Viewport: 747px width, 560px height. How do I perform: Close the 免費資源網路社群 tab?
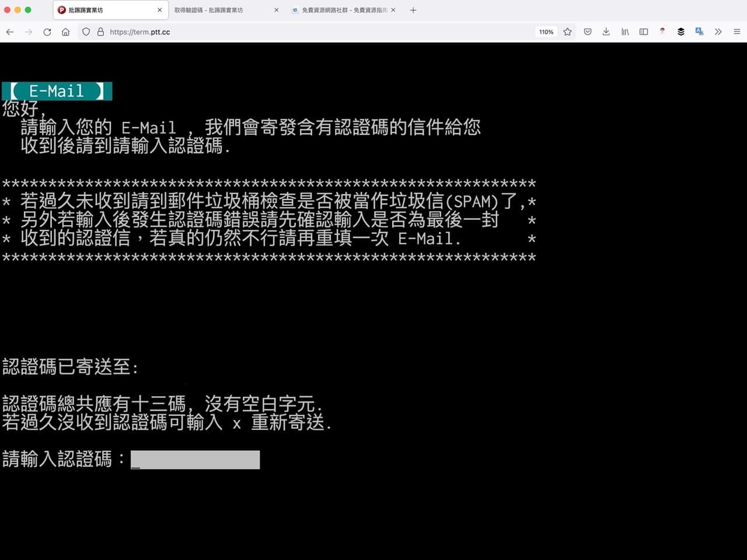(393, 10)
